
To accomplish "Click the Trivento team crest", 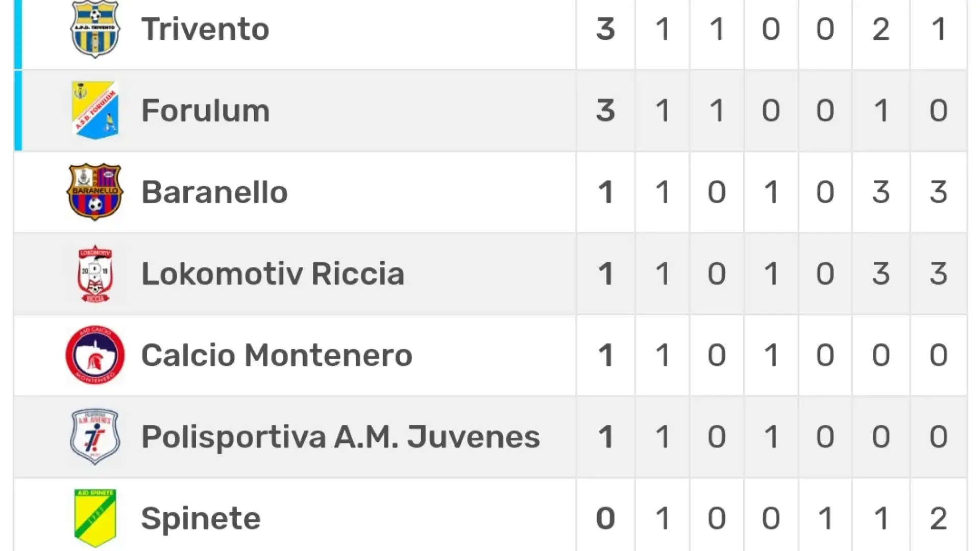I will click(95, 29).
